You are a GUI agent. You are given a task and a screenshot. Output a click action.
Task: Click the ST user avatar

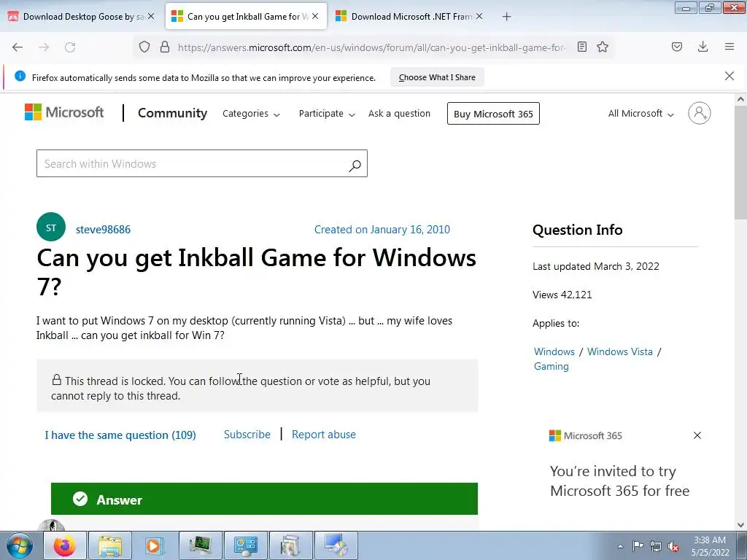coord(51,227)
